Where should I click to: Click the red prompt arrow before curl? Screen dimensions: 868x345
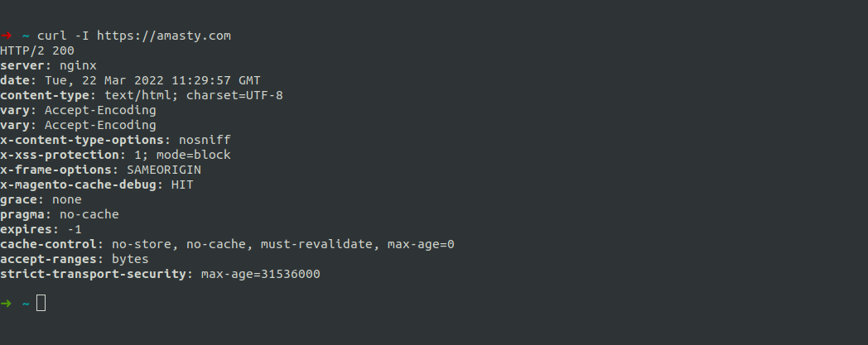6,36
